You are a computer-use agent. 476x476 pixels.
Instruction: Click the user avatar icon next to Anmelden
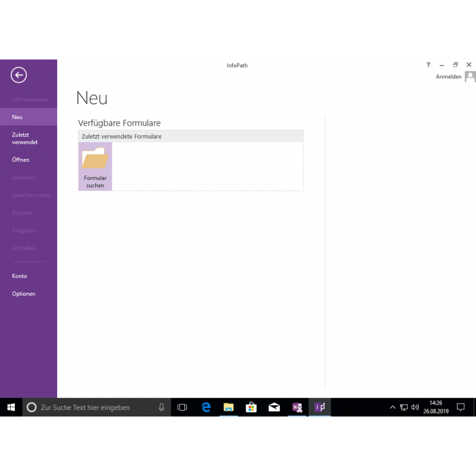470,77
